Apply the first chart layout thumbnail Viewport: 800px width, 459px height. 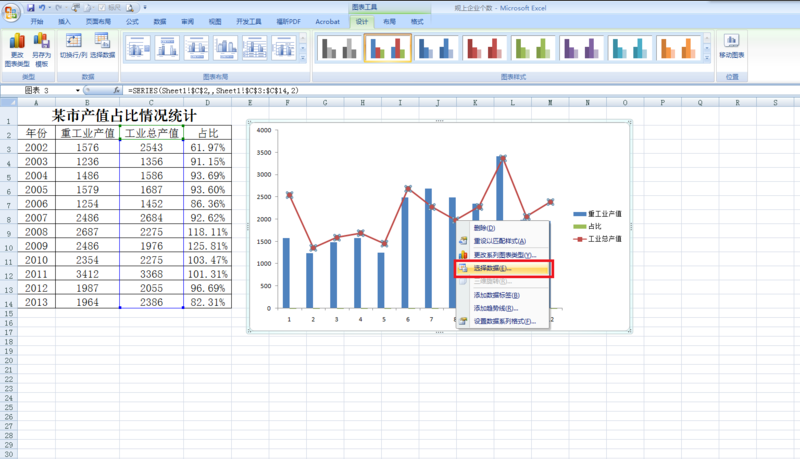tap(138, 48)
